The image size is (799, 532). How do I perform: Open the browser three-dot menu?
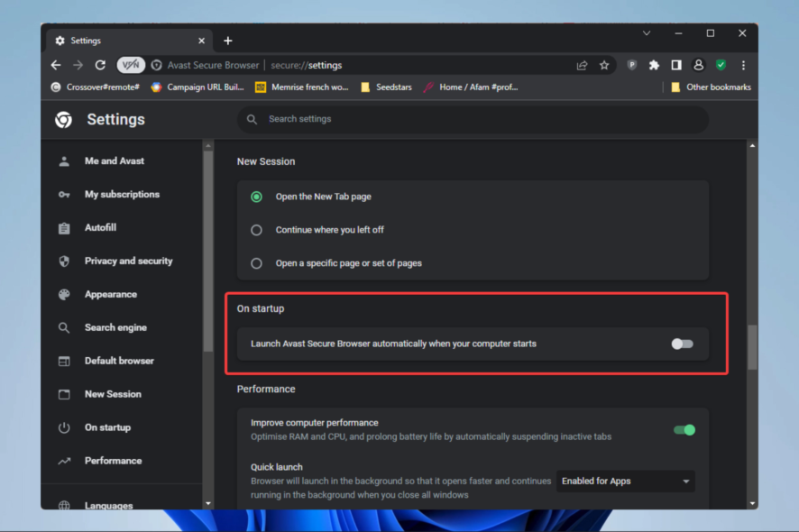pyautogui.click(x=743, y=65)
